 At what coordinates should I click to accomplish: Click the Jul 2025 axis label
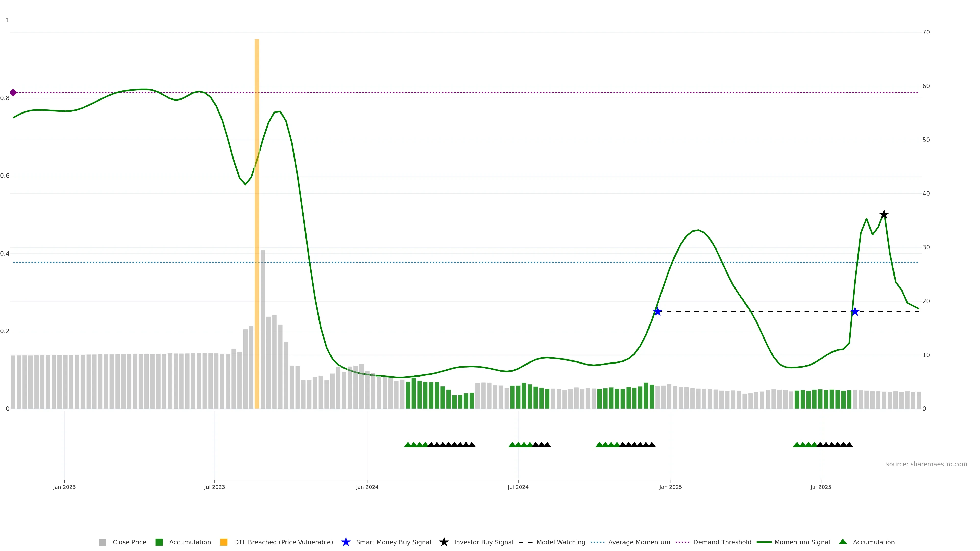[820, 487]
